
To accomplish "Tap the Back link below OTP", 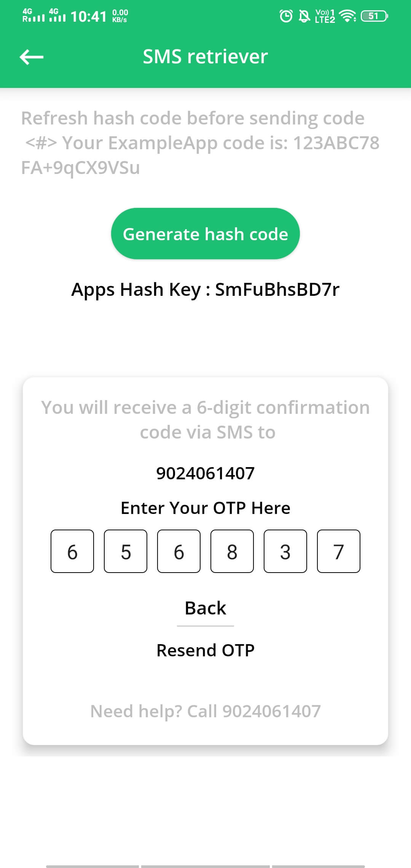I will [205, 608].
